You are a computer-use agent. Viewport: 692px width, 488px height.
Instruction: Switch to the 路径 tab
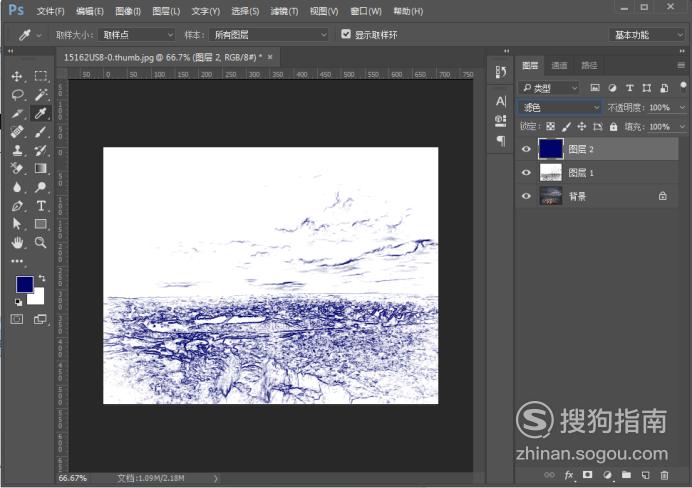(x=589, y=65)
